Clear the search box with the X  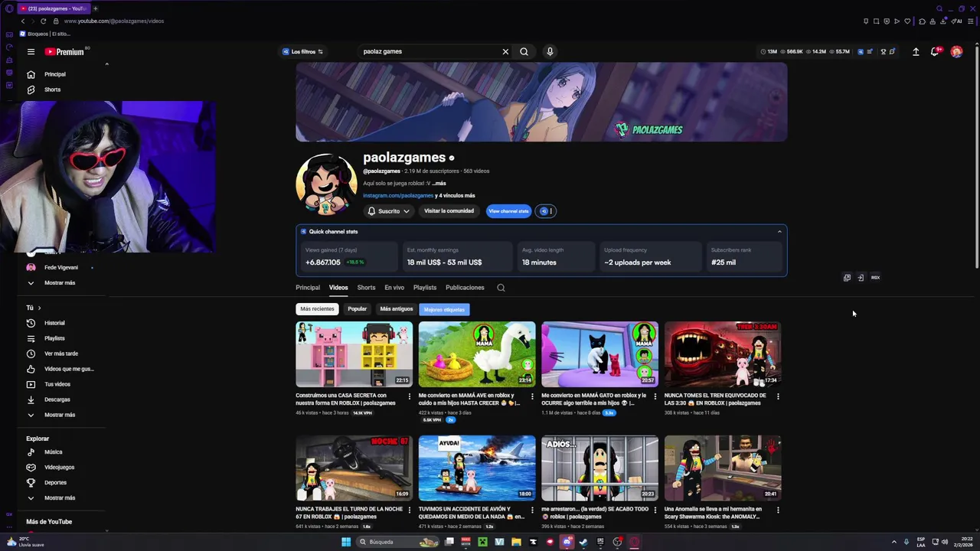click(x=505, y=52)
